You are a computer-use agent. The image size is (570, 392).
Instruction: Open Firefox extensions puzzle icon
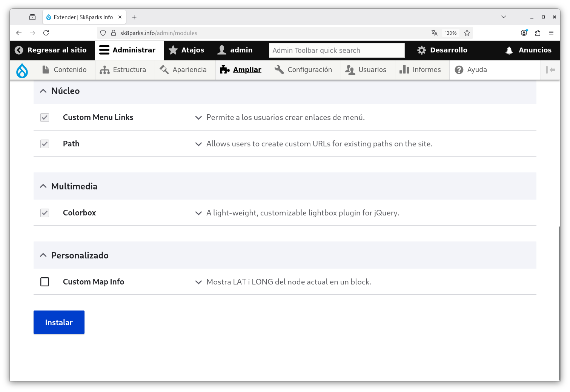(538, 33)
